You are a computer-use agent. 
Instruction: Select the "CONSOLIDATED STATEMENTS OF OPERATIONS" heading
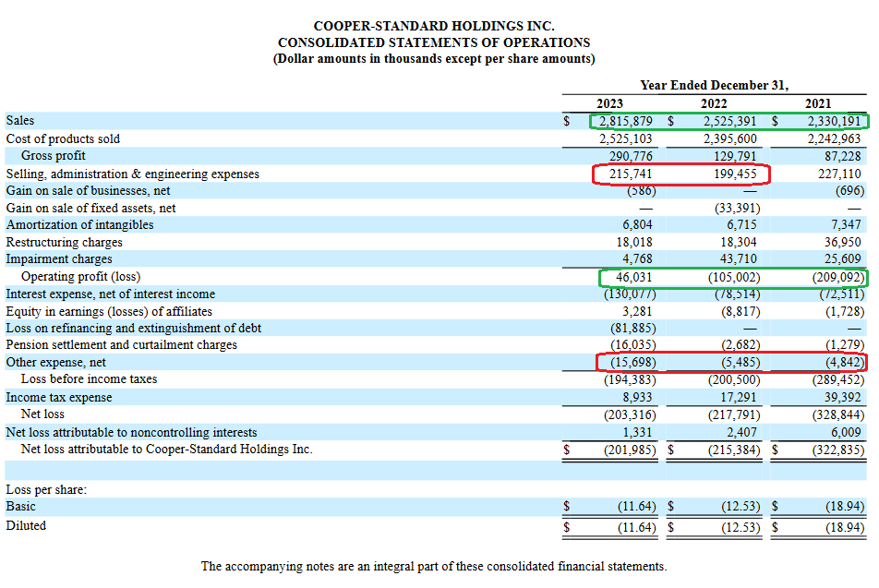pyautogui.click(x=434, y=42)
